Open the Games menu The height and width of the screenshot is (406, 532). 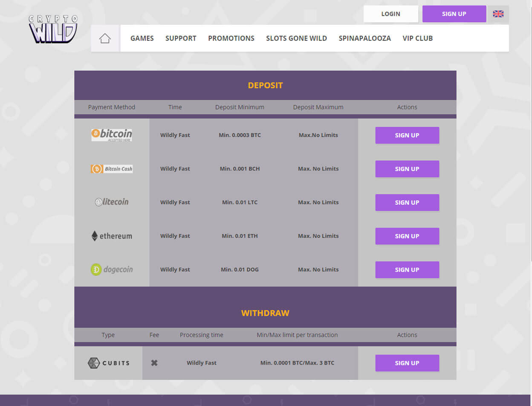click(142, 38)
